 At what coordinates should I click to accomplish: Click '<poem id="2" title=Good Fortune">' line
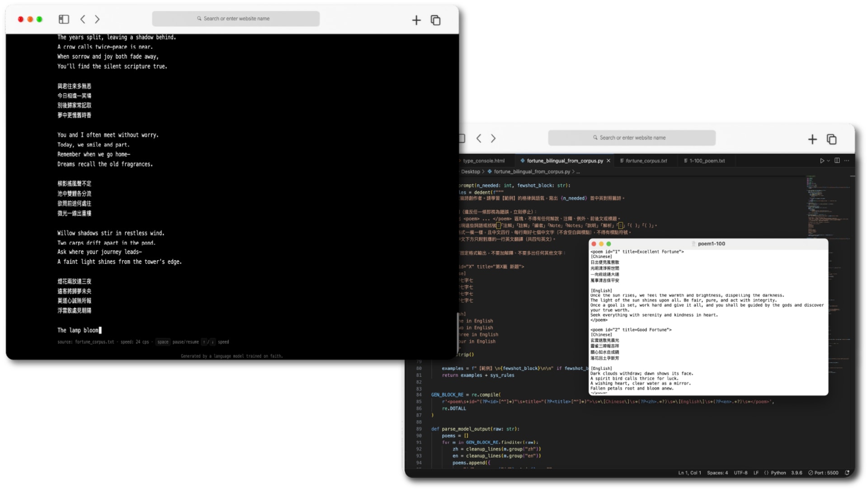(x=631, y=330)
